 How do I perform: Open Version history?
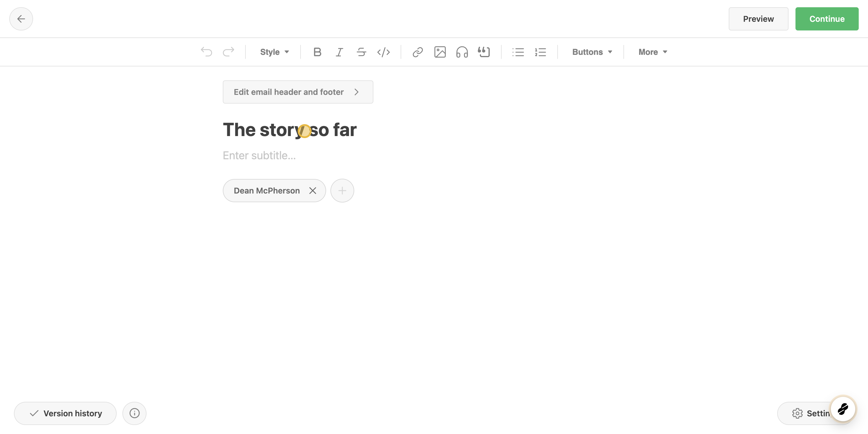coord(65,413)
